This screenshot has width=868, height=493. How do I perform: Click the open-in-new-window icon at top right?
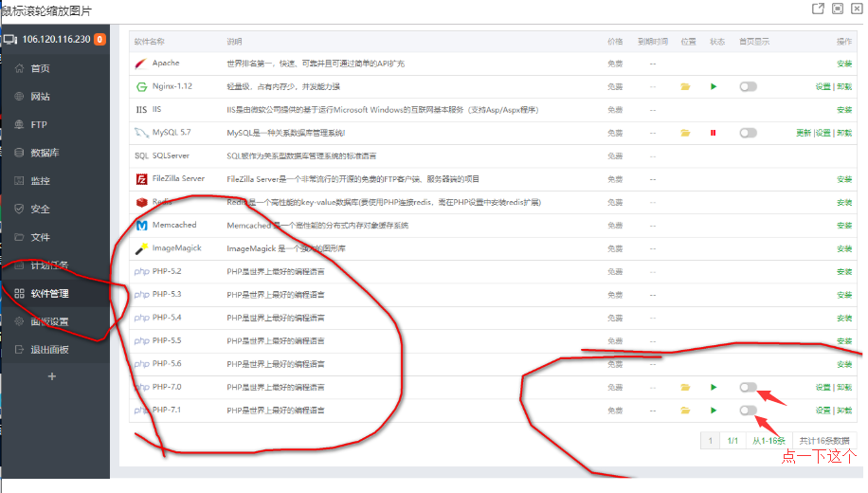point(818,9)
